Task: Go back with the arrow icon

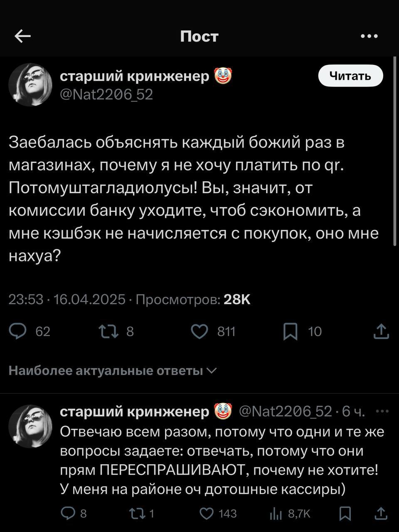Action: [x=23, y=37]
